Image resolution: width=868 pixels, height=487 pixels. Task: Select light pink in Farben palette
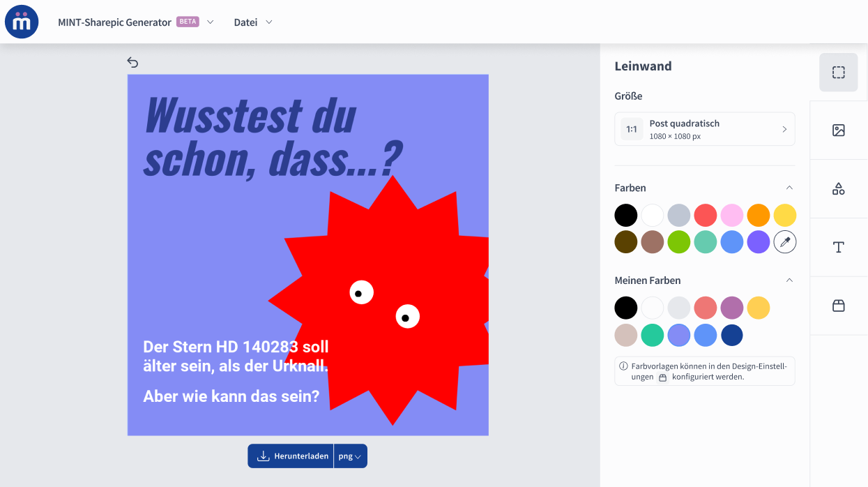click(732, 215)
